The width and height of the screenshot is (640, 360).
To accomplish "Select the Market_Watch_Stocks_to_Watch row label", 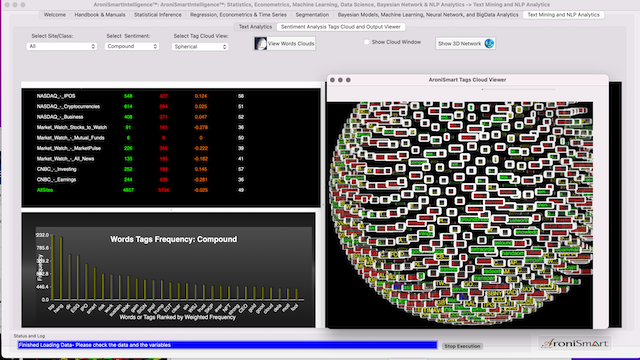I will pos(71,128).
